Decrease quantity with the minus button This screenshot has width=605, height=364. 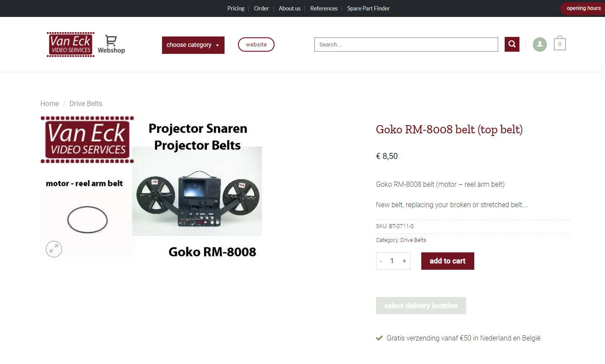pyautogui.click(x=381, y=261)
